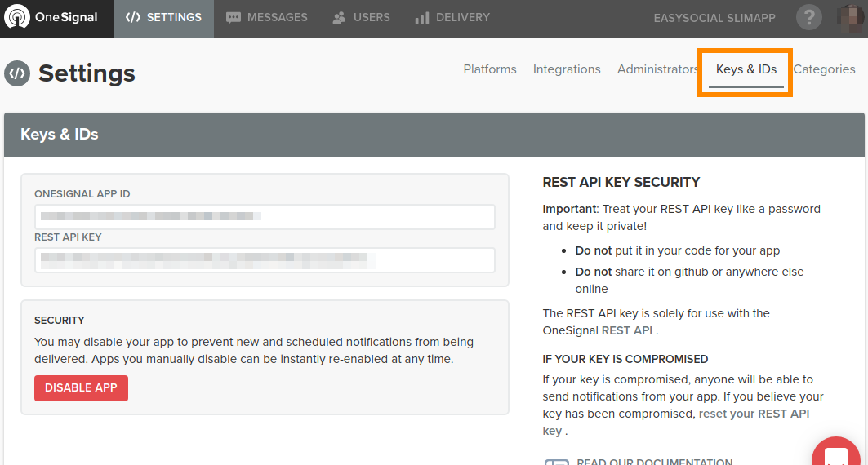This screenshot has height=465, width=868.
Task: Open the Read Our Documentation link
Action: pyautogui.click(x=654, y=462)
